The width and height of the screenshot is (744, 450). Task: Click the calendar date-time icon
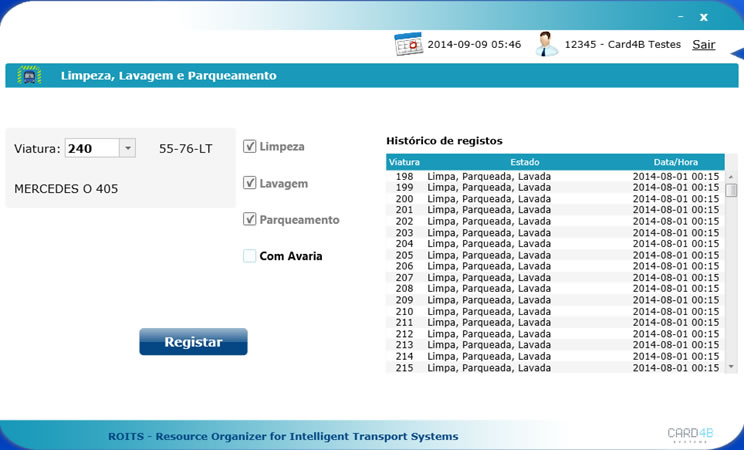click(x=408, y=45)
